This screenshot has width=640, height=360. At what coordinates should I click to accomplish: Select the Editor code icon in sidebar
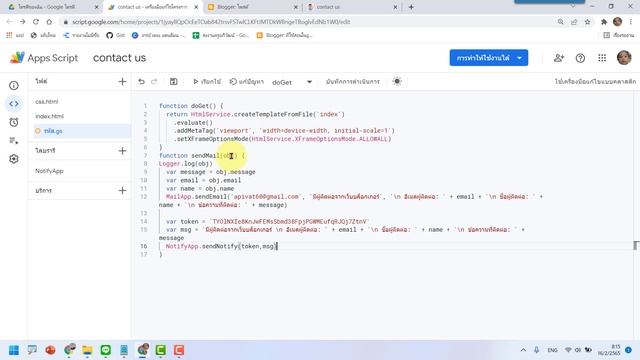[14, 104]
